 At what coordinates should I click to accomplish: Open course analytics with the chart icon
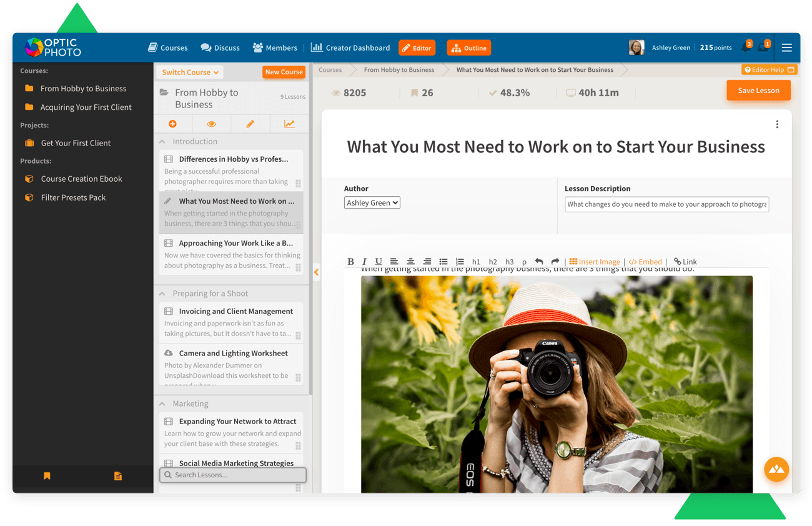pyautogui.click(x=289, y=123)
